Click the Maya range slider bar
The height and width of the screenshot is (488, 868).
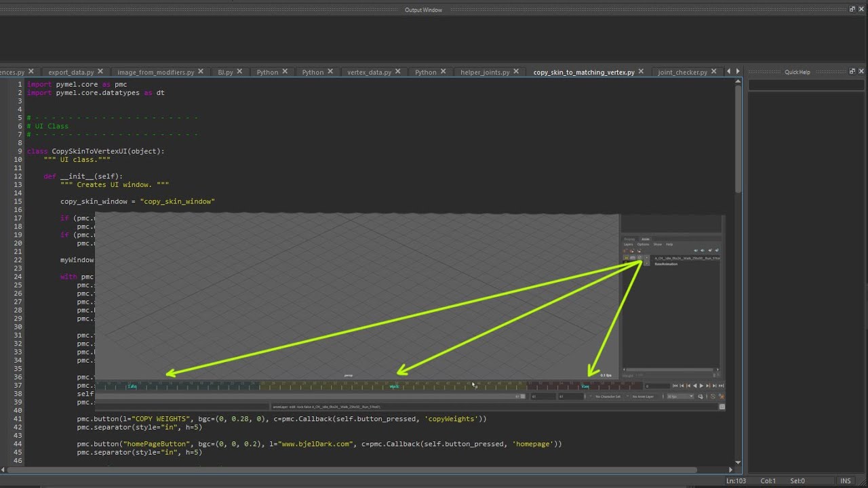pyautogui.click(x=311, y=396)
